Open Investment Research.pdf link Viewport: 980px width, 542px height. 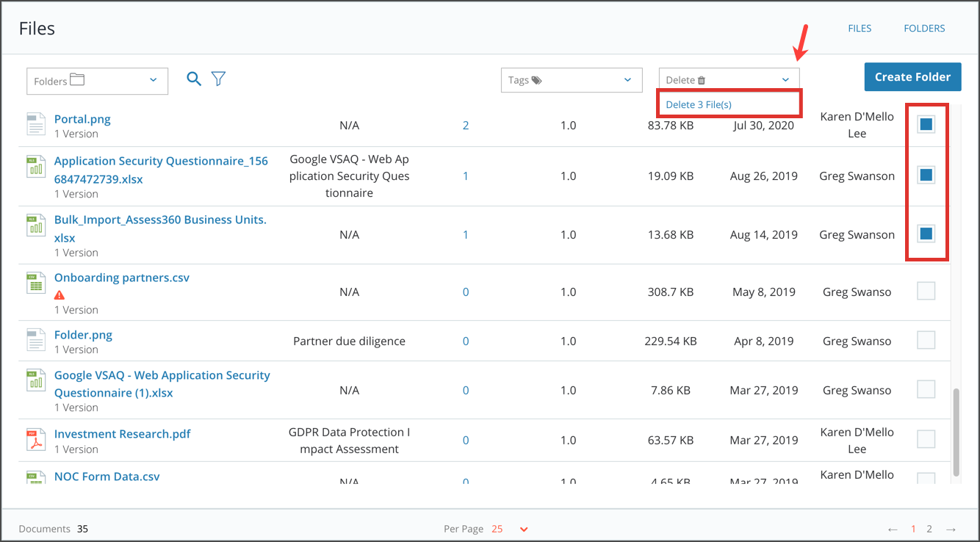pyautogui.click(x=123, y=434)
